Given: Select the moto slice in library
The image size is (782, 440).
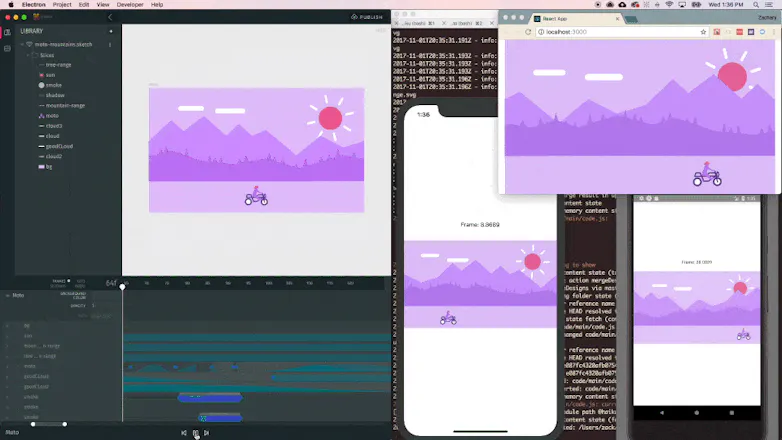Looking at the screenshot, I should (48, 116).
